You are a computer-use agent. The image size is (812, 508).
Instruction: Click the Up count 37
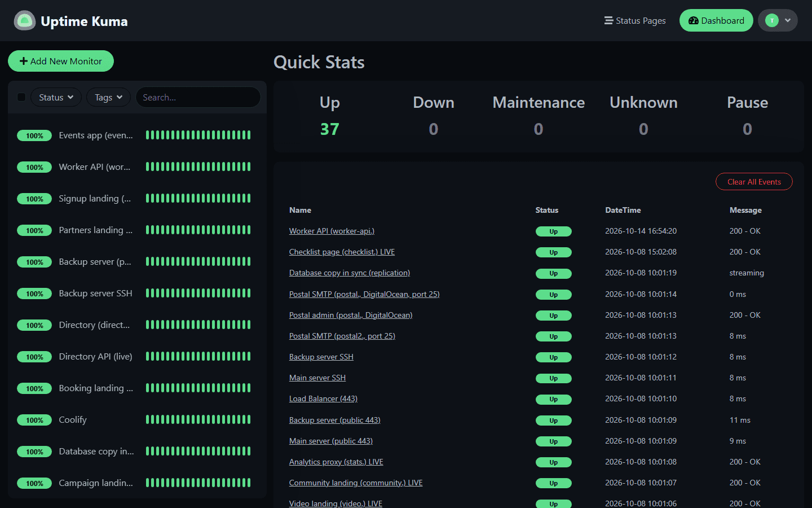point(330,129)
